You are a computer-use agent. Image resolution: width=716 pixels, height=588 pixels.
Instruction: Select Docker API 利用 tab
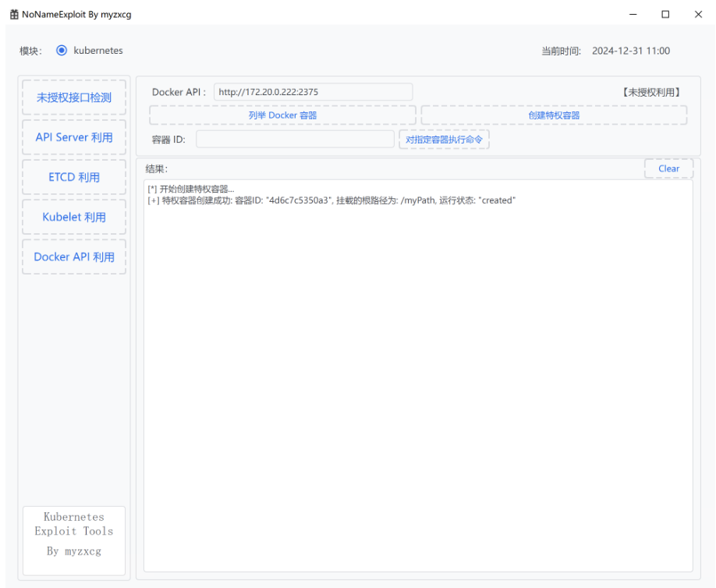pyautogui.click(x=74, y=257)
